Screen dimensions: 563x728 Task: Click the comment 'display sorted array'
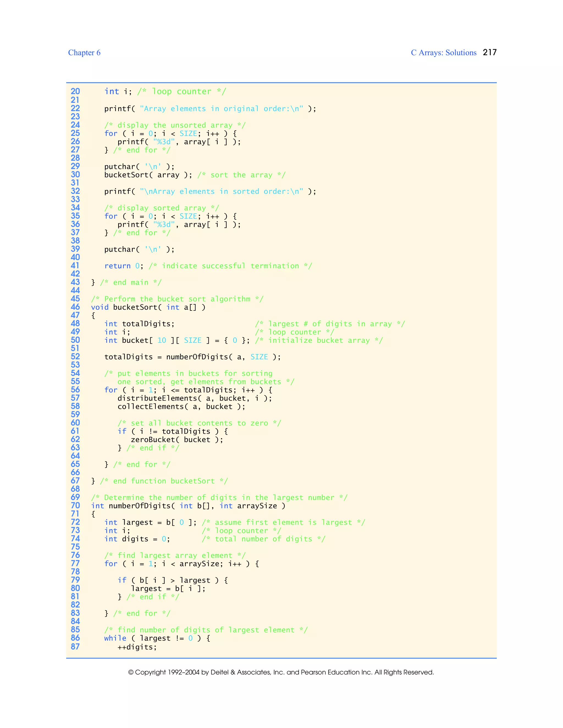[x=162, y=208]
